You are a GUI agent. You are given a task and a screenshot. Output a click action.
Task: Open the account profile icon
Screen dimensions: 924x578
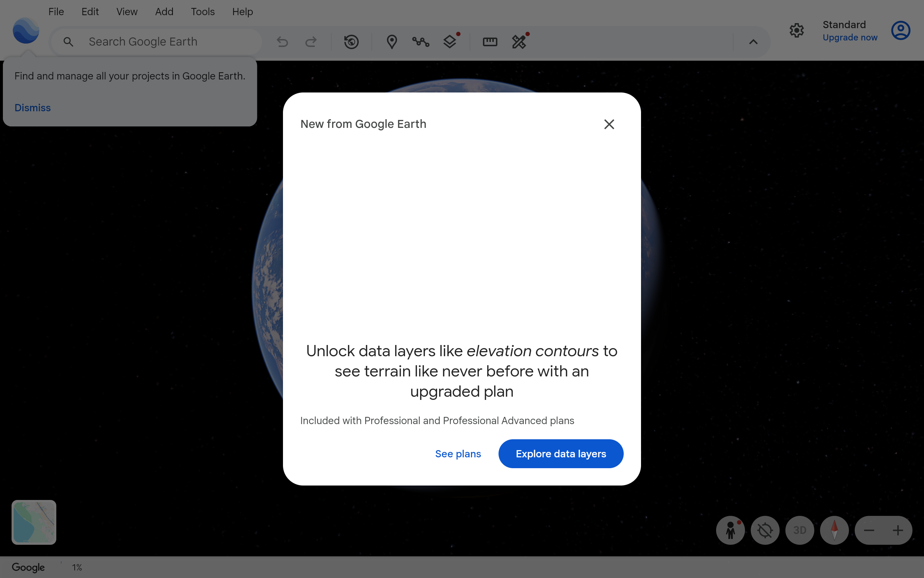pyautogui.click(x=901, y=30)
